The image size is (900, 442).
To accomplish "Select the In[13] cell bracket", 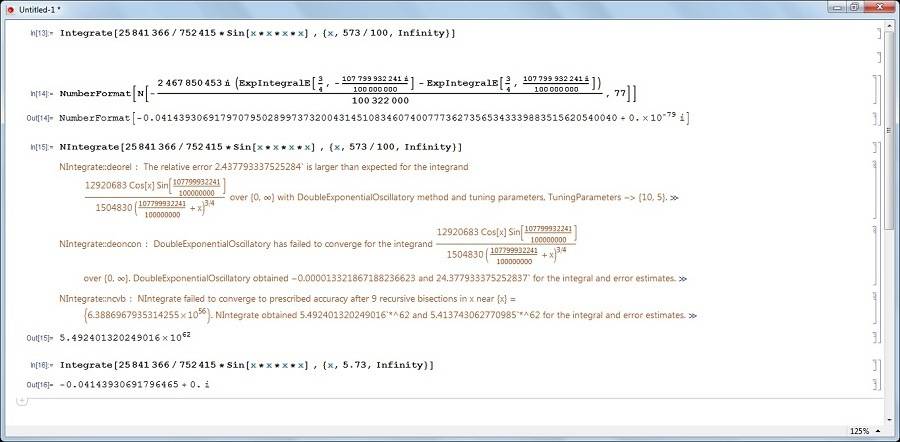I will click(x=879, y=33).
